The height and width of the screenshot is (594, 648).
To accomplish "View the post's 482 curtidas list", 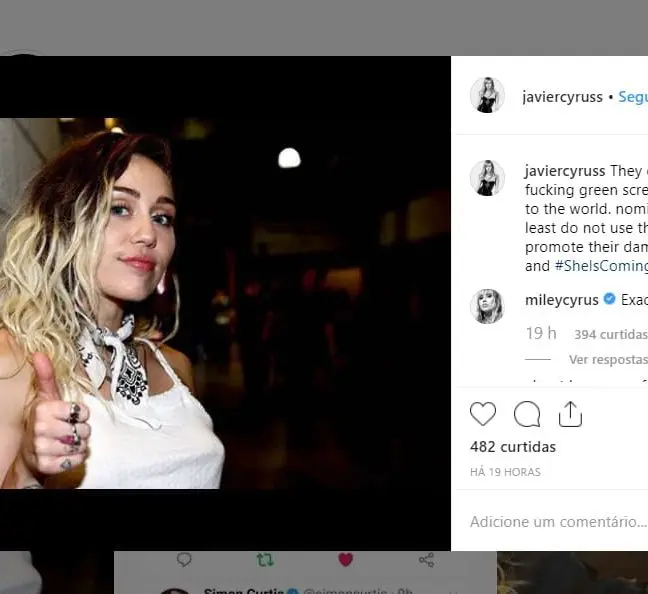I will [x=513, y=446].
